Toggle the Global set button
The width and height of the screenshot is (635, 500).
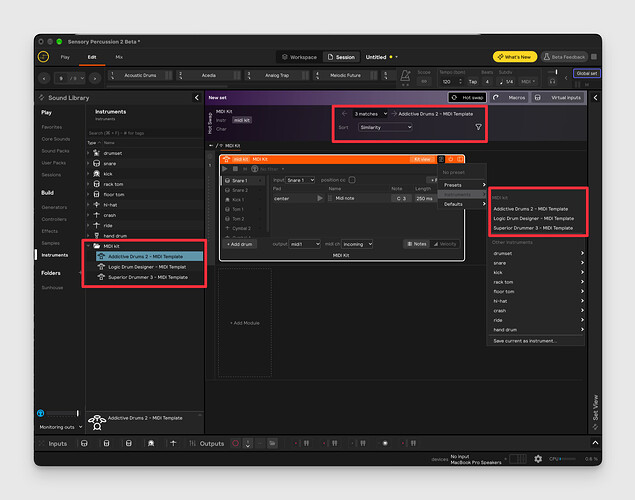[x=586, y=73]
